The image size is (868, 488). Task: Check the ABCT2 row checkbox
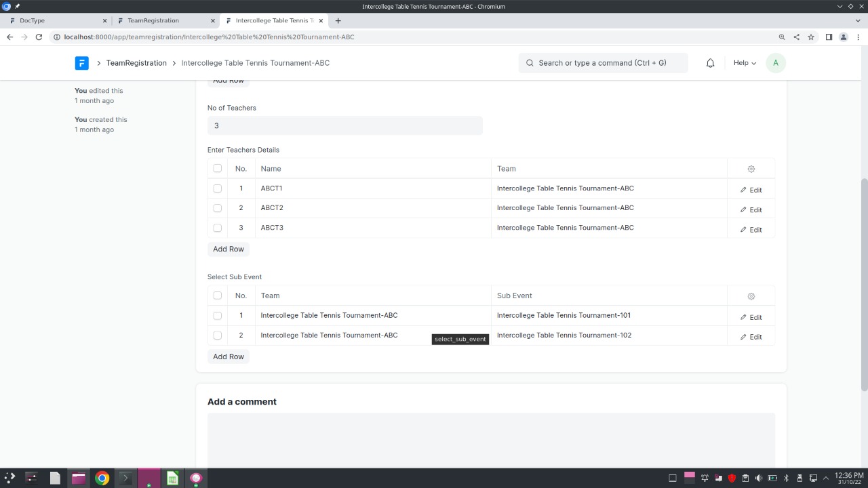click(217, 208)
